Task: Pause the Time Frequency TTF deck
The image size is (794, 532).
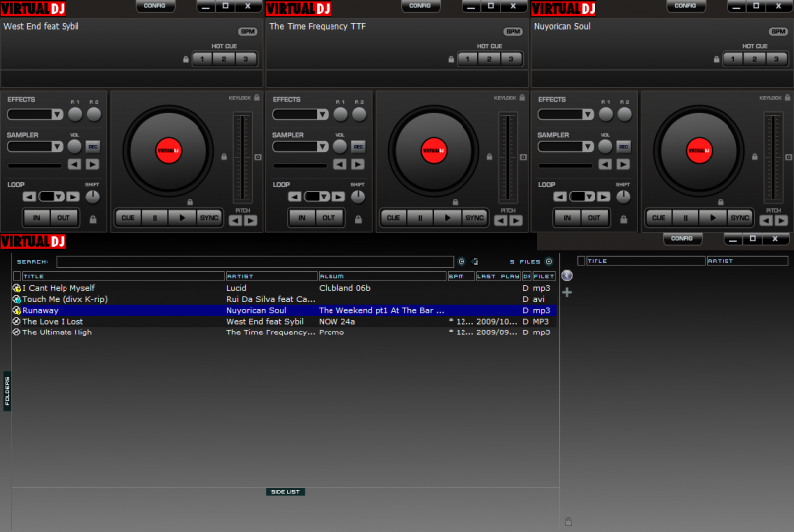Action: [420, 218]
